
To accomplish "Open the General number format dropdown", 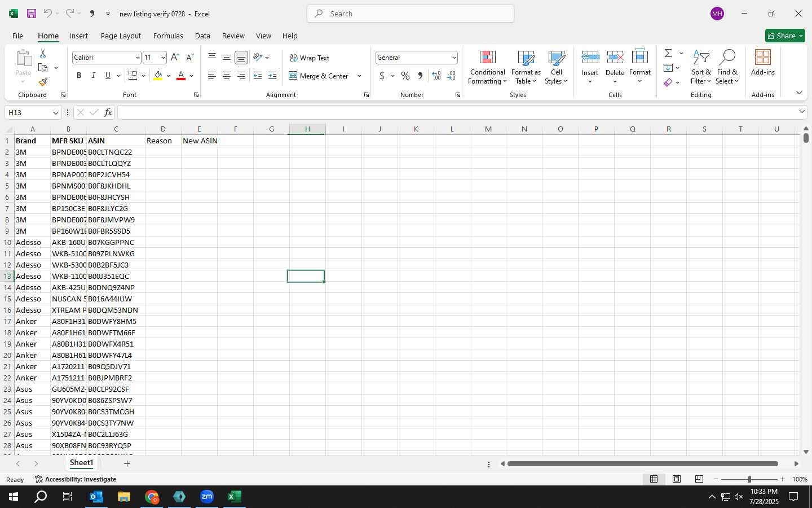I will (x=453, y=58).
